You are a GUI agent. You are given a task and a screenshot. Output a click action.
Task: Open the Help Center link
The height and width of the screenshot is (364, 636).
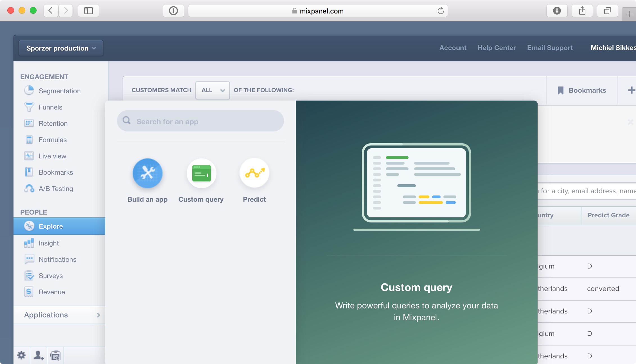497,48
